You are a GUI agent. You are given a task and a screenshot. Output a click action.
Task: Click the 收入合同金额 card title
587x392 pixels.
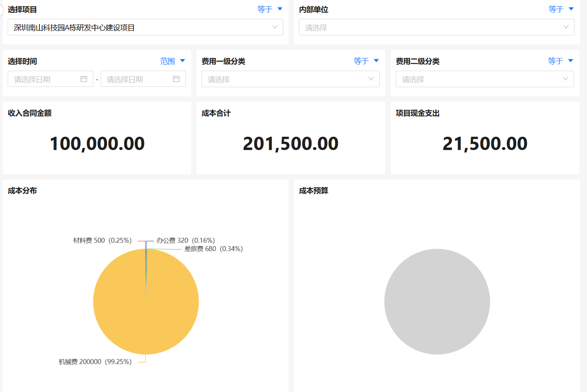29,113
